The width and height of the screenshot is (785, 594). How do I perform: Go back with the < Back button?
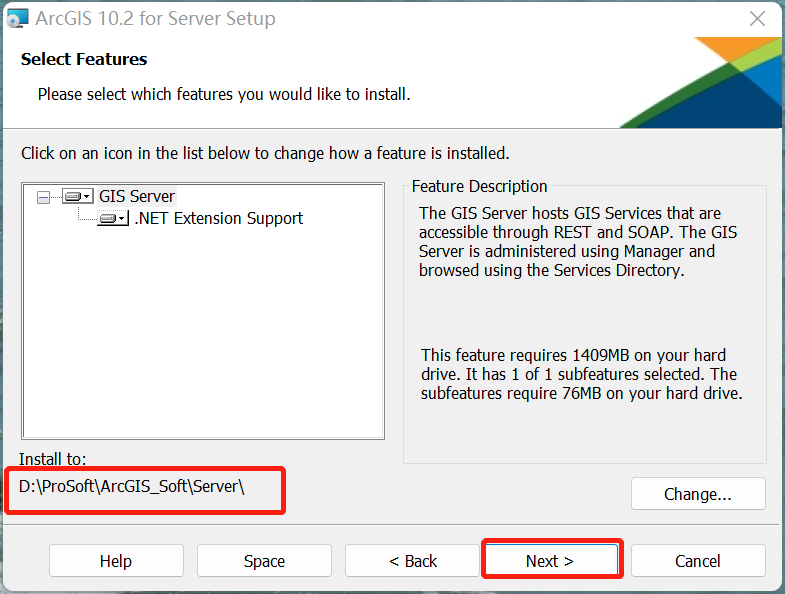pyautogui.click(x=413, y=560)
